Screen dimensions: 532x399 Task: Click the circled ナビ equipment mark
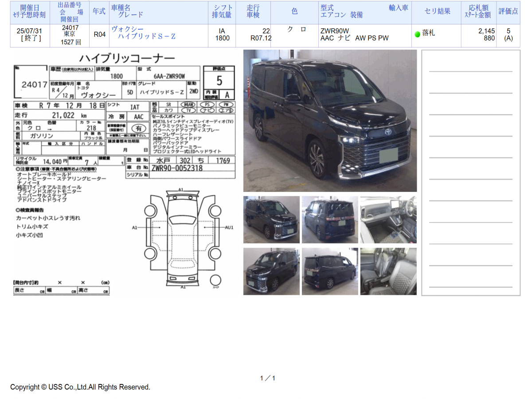[x=207, y=110]
